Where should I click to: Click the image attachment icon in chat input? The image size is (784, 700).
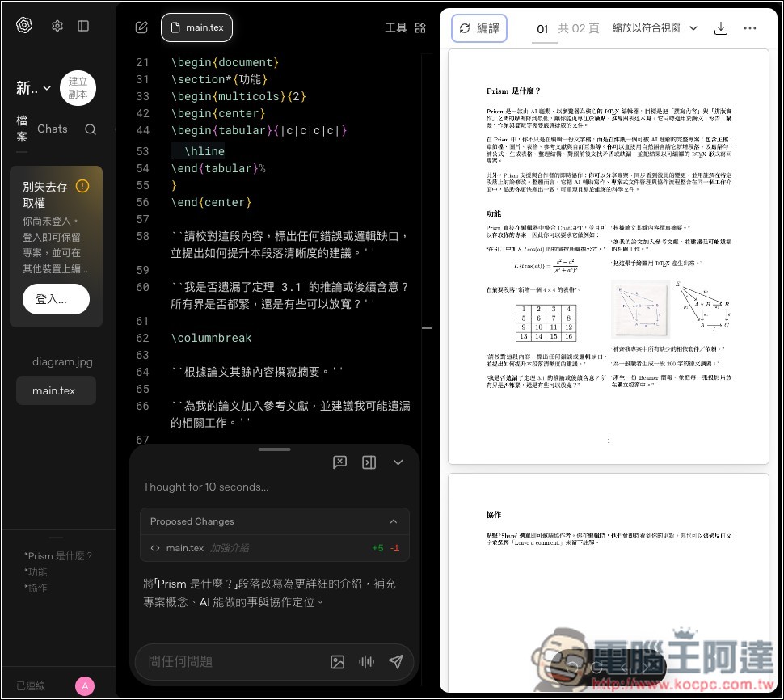[337, 662]
